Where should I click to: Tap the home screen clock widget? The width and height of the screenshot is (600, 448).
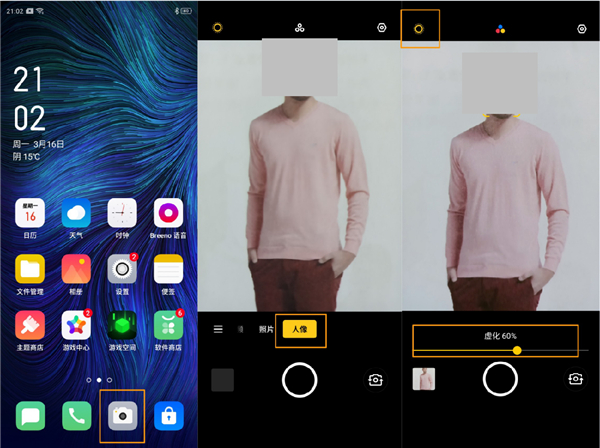pyautogui.click(x=29, y=99)
